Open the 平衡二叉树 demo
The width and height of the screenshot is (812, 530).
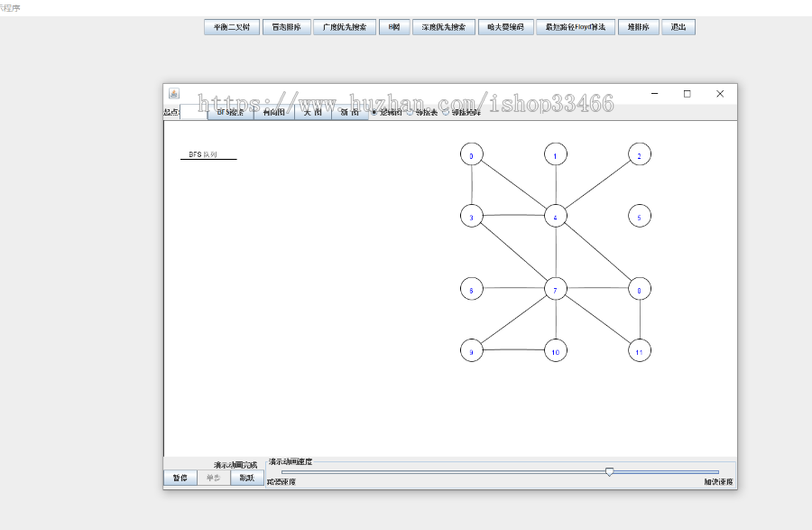(x=231, y=27)
